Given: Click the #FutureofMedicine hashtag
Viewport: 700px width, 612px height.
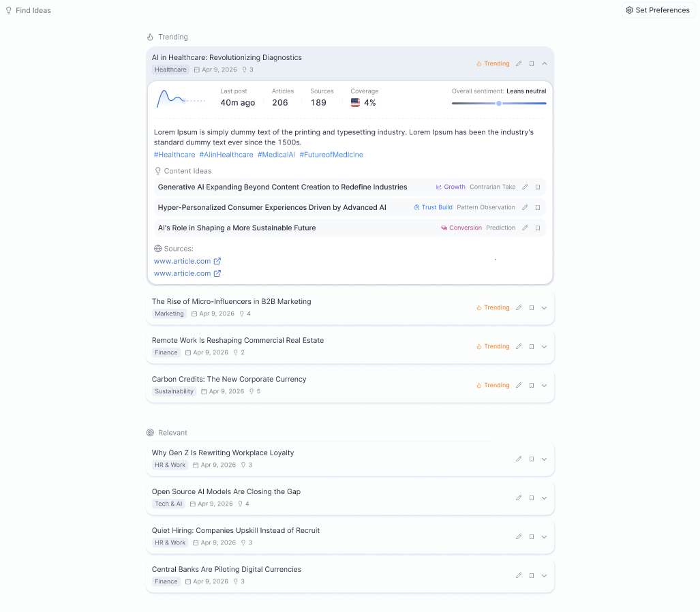Looking at the screenshot, I should [331, 155].
